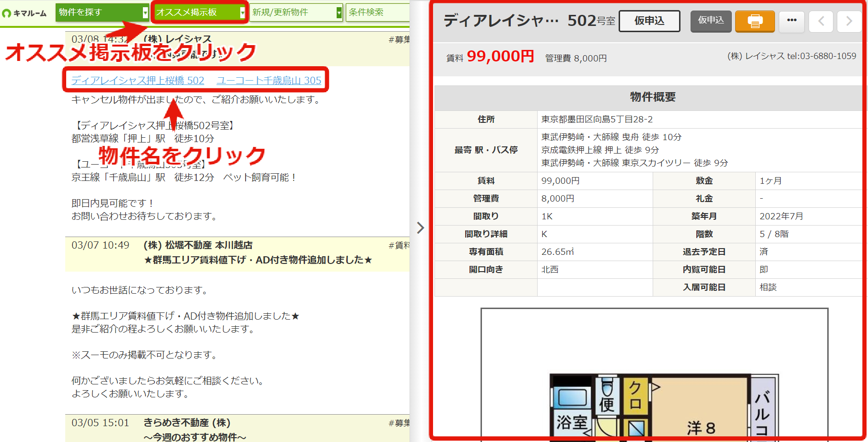Go to previous property with left chevron
This screenshot has width=868, height=442.
[x=821, y=21]
